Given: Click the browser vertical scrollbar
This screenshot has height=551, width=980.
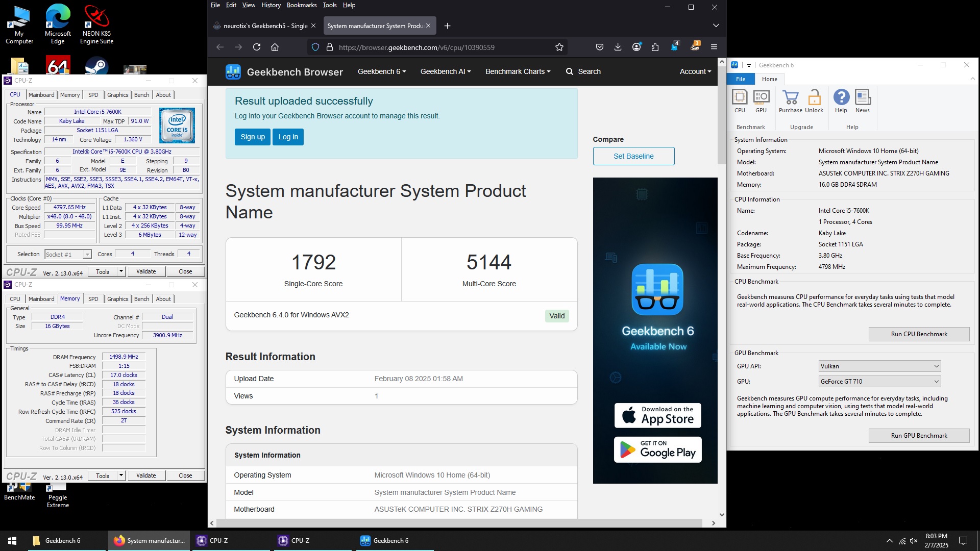Looking at the screenshot, I should point(722,115).
